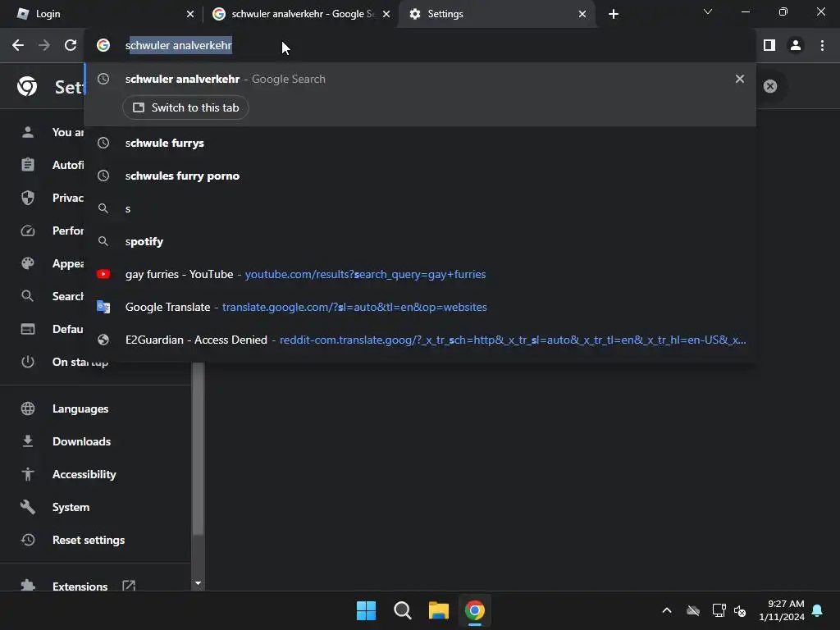Click the Autofill clipboard icon

(28, 164)
